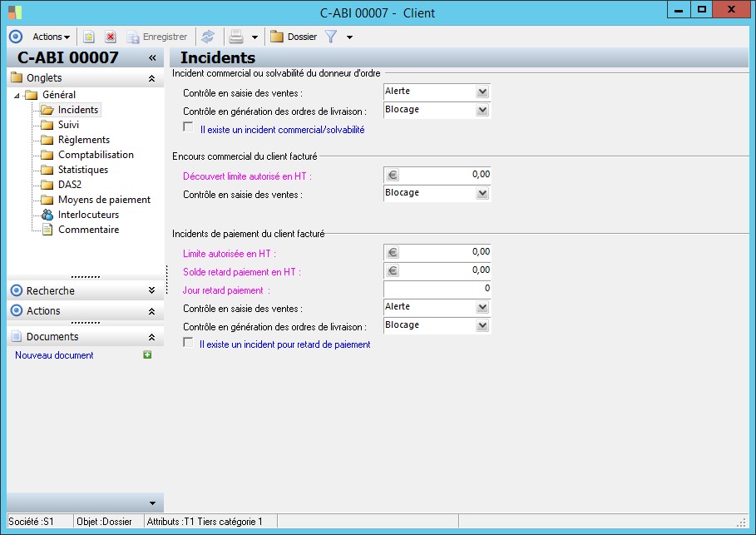This screenshot has width=756, height=535.
Task: Click the application icon in title bar
Action: [15, 12]
